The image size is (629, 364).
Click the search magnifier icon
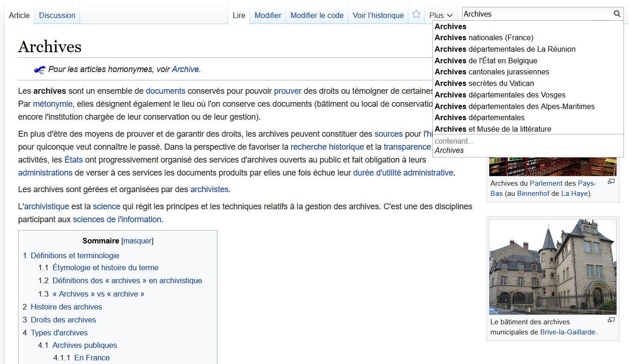[617, 14]
